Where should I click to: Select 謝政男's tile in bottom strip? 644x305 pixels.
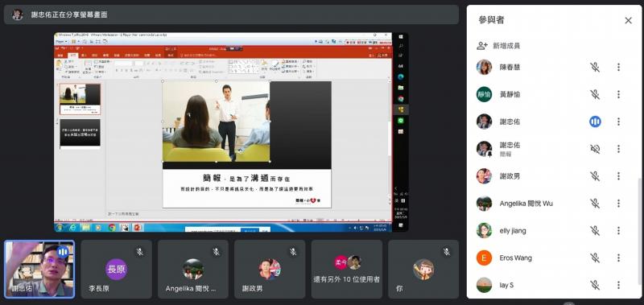tap(270, 269)
